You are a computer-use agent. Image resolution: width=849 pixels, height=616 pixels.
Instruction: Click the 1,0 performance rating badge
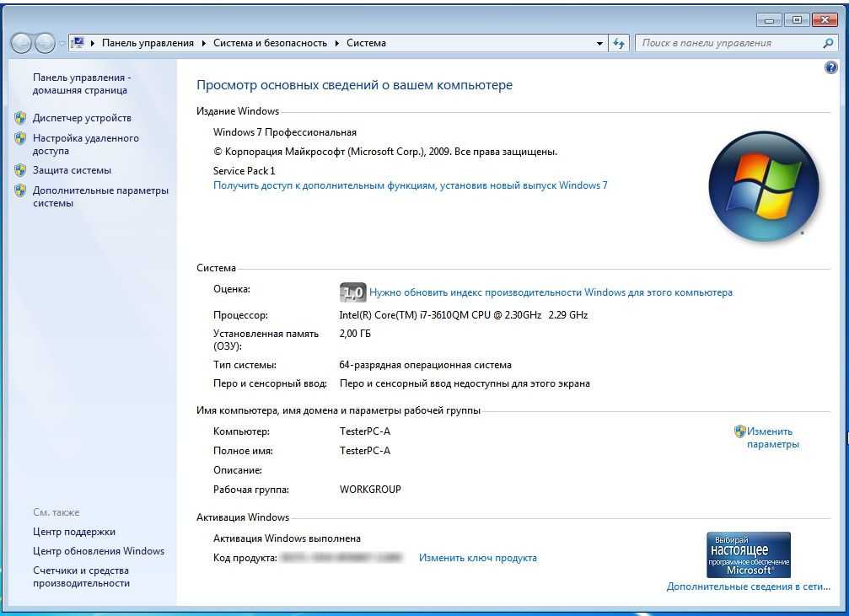352,292
